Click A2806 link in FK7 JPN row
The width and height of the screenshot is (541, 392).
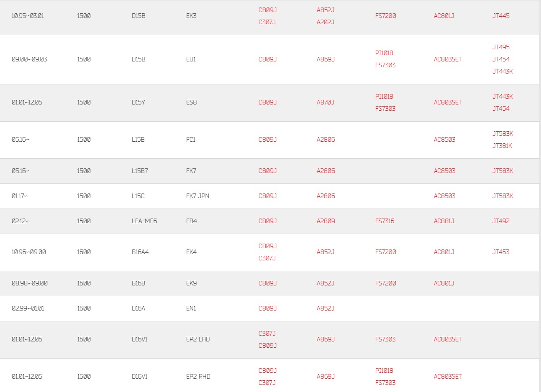tap(326, 196)
